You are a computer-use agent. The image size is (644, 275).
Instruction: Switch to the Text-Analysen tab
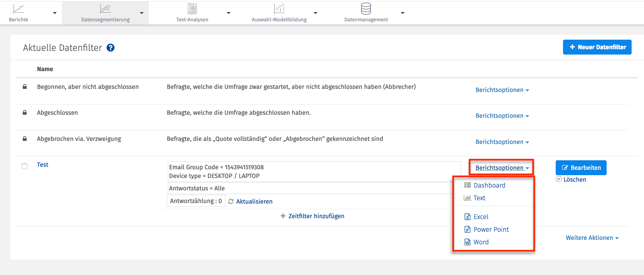tap(192, 20)
